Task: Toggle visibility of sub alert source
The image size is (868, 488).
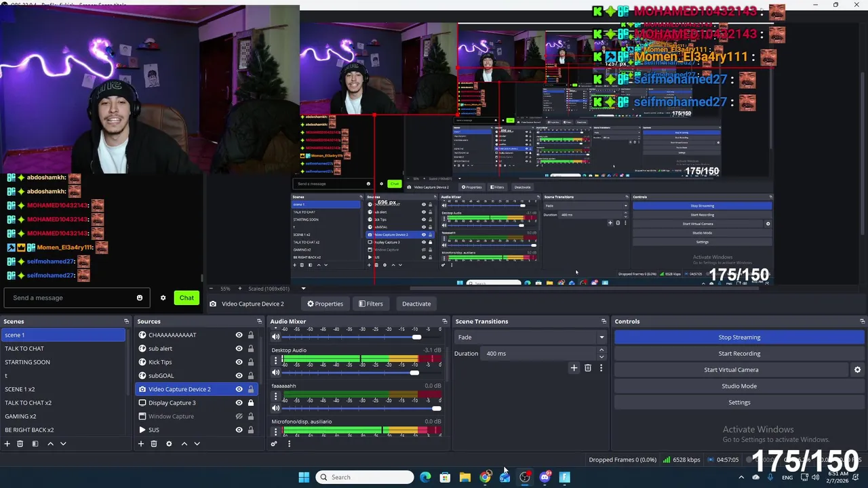Action: click(239, 348)
